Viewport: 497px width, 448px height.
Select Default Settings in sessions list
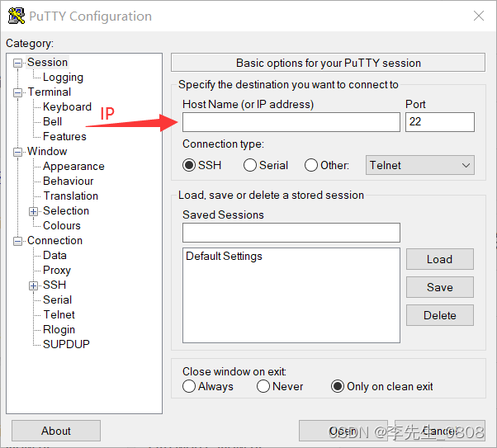point(224,257)
